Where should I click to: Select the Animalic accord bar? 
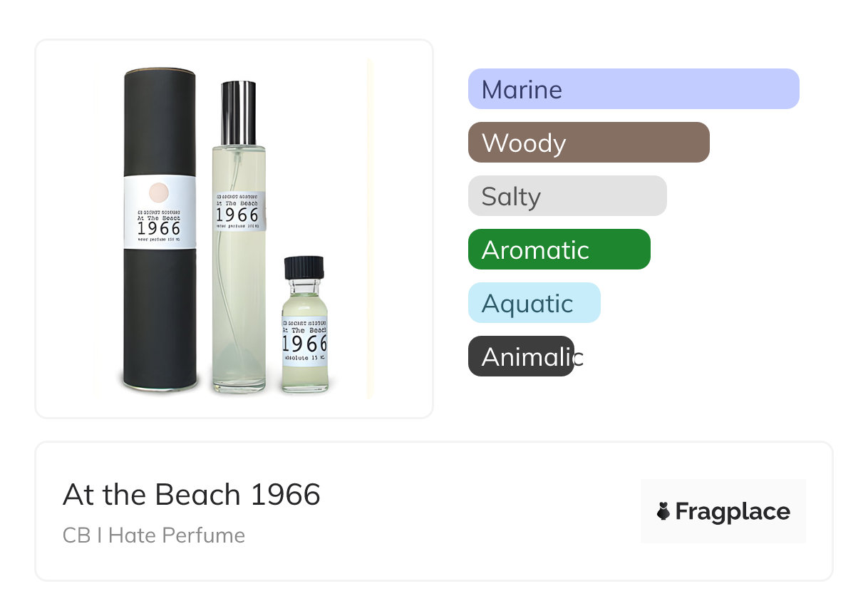tap(521, 356)
